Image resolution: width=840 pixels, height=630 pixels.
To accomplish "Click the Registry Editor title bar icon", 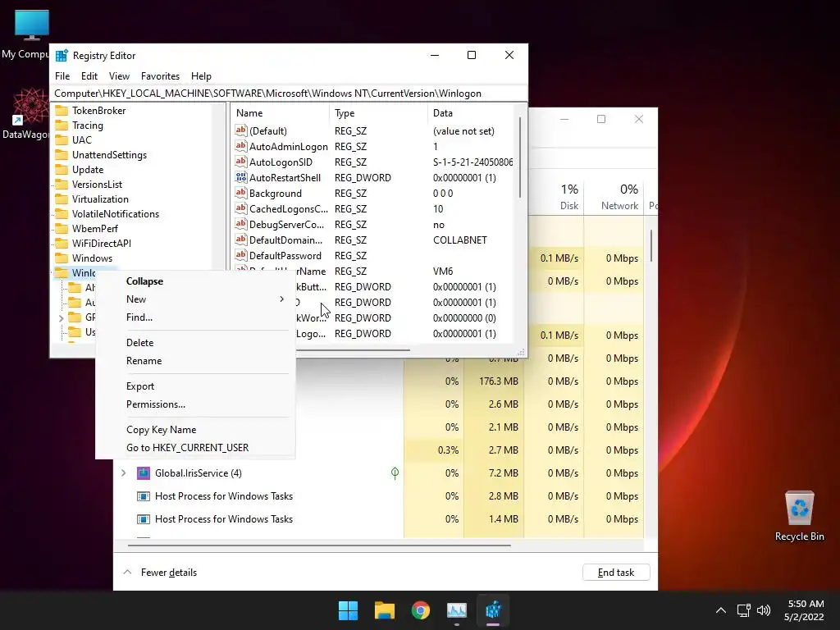I will coord(62,56).
